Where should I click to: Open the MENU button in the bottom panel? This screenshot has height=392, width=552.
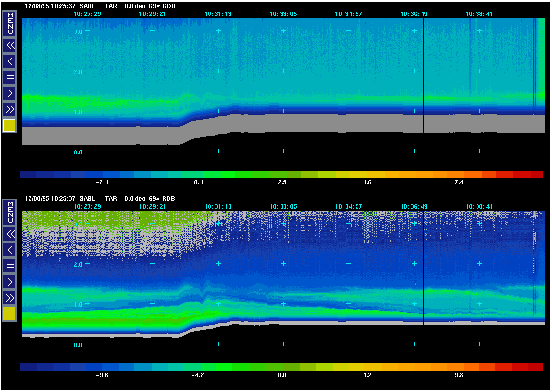[x=10, y=212]
